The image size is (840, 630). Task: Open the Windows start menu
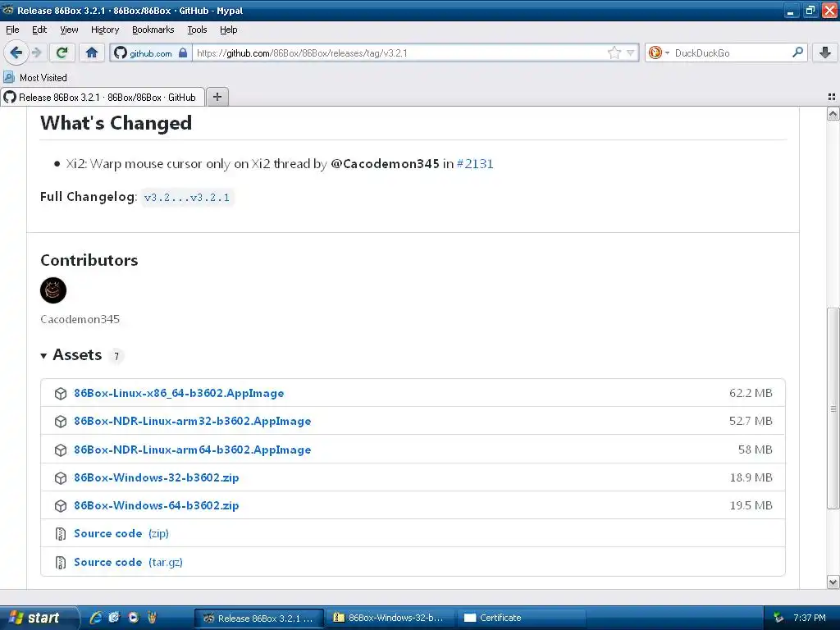coord(38,618)
